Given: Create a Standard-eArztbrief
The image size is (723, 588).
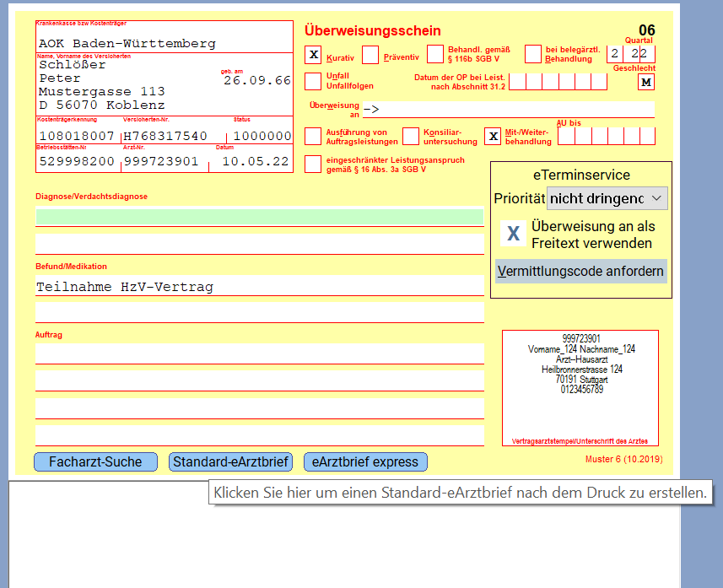Looking at the screenshot, I should point(231,461).
